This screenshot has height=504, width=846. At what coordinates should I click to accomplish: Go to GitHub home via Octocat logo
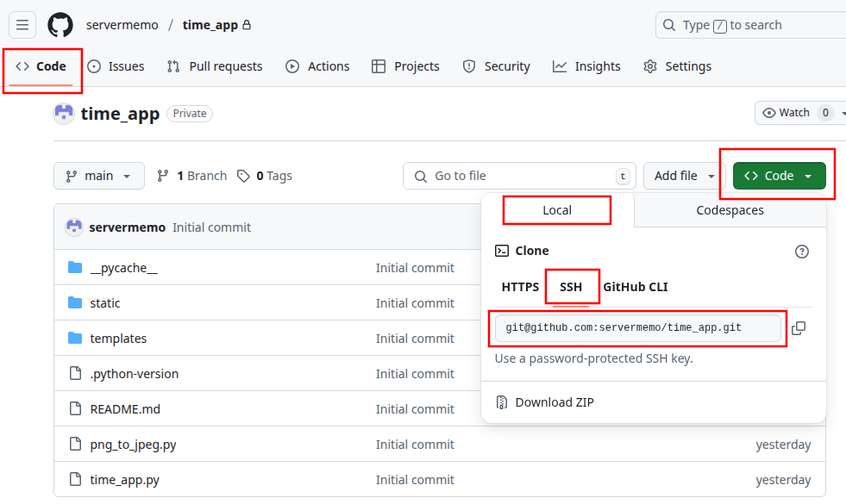coord(60,25)
